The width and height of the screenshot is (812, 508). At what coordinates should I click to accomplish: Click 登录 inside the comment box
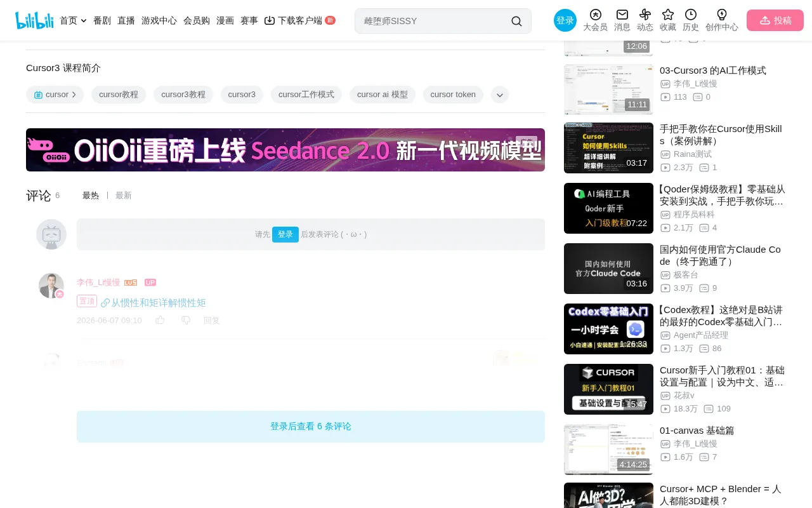pos(285,234)
